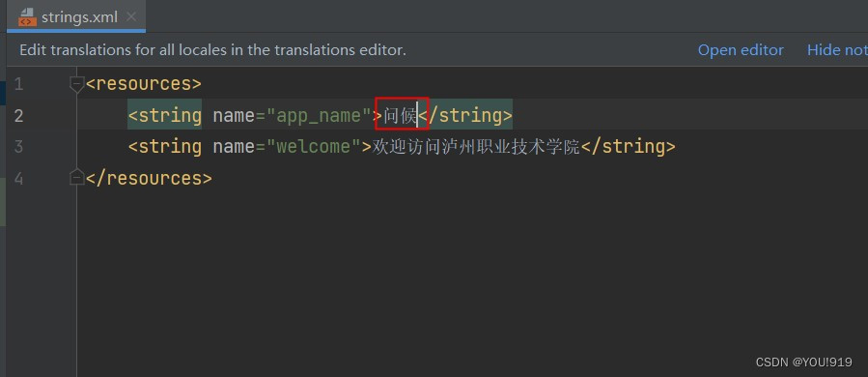
Task: Click closing </string> tag on line 3
Action: point(629,147)
